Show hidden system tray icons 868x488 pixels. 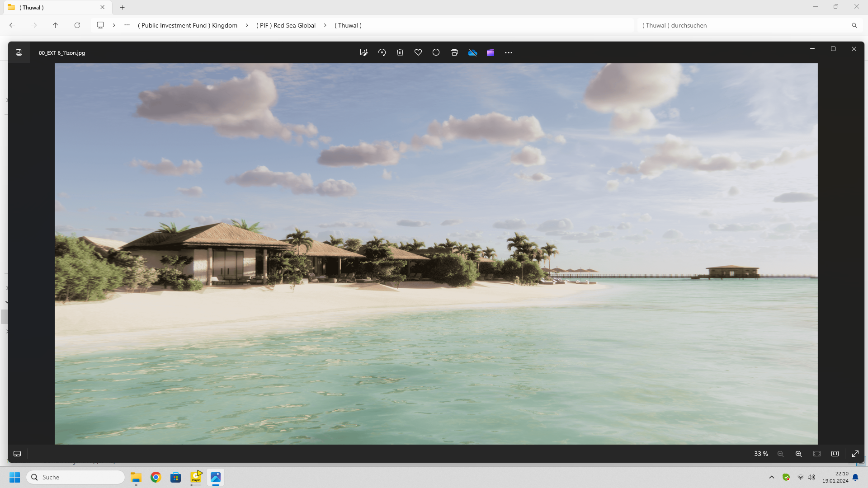click(772, 477)
